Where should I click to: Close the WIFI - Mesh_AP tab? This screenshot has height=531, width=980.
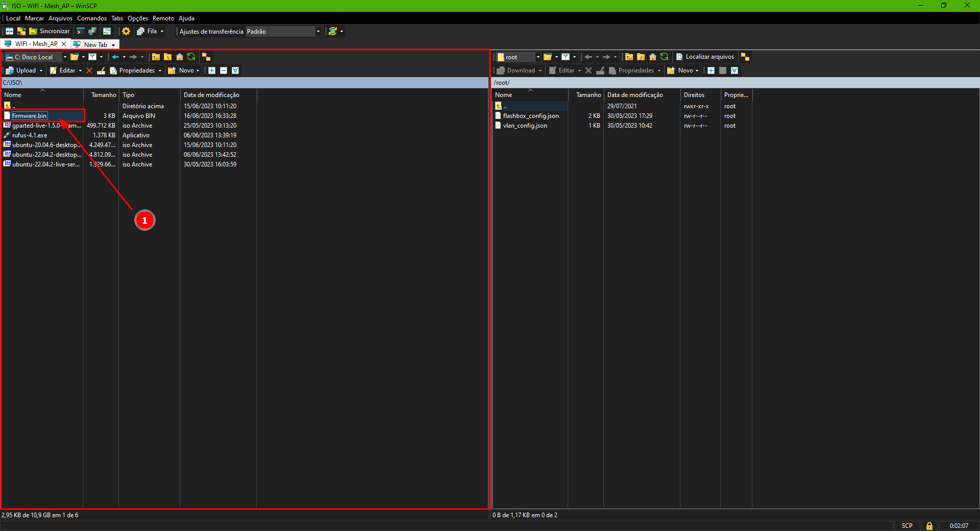tap(64, 44)
